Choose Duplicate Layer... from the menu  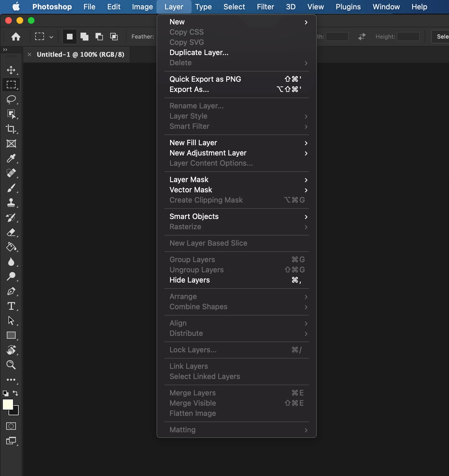click(x=236, y=52)
